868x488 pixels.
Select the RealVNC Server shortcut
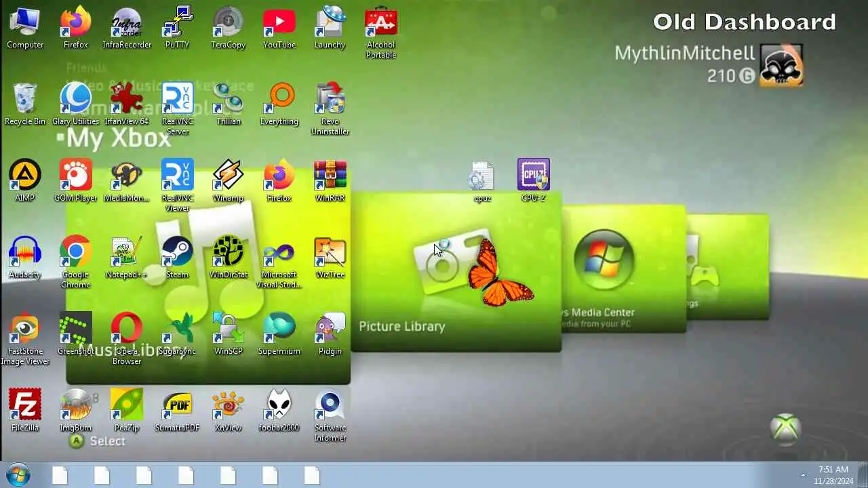pos(178,110)
